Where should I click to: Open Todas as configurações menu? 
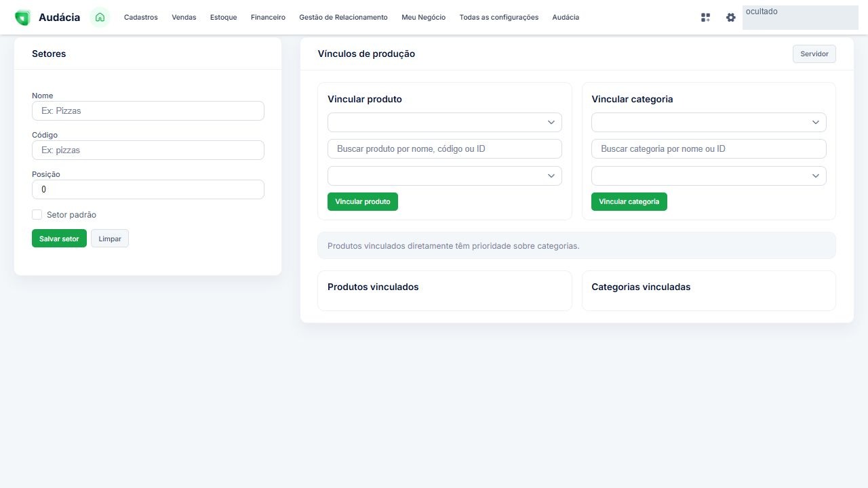(x=499, y=18)
